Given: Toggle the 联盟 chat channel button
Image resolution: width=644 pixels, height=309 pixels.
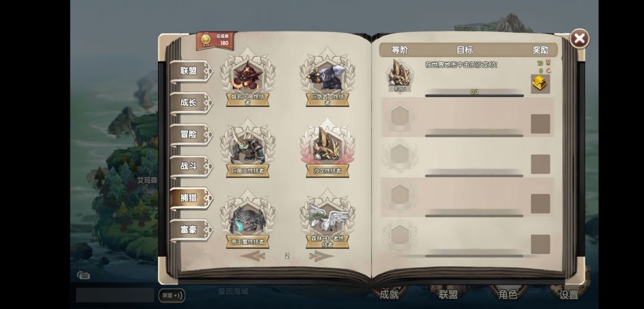Looking at the screenshot, I should point(172,295).
